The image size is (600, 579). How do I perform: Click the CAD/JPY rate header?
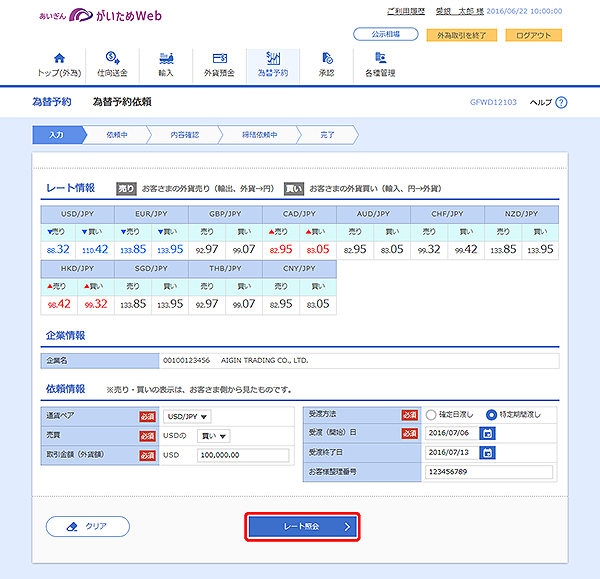coord(299,214)
